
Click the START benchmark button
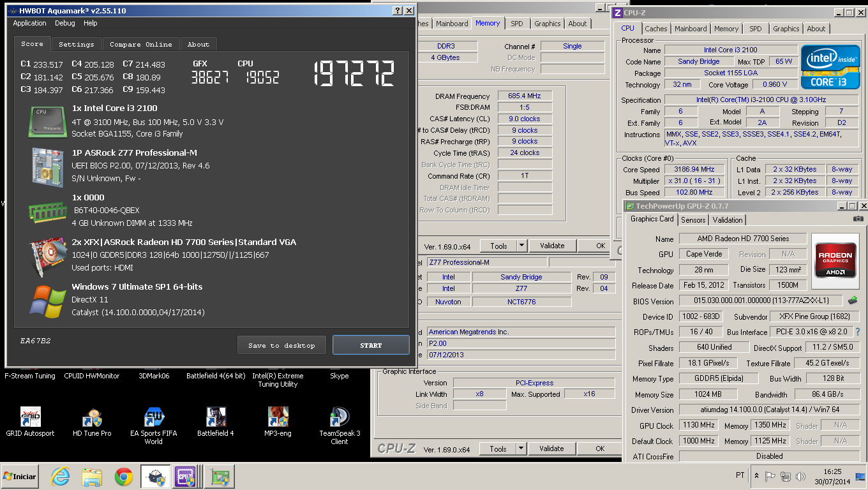371,345
